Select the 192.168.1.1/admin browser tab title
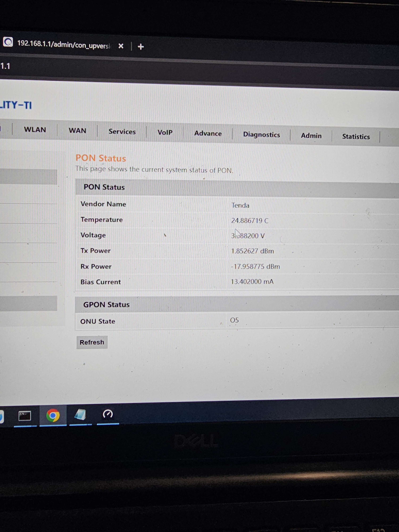 click(x=63, y=45)
